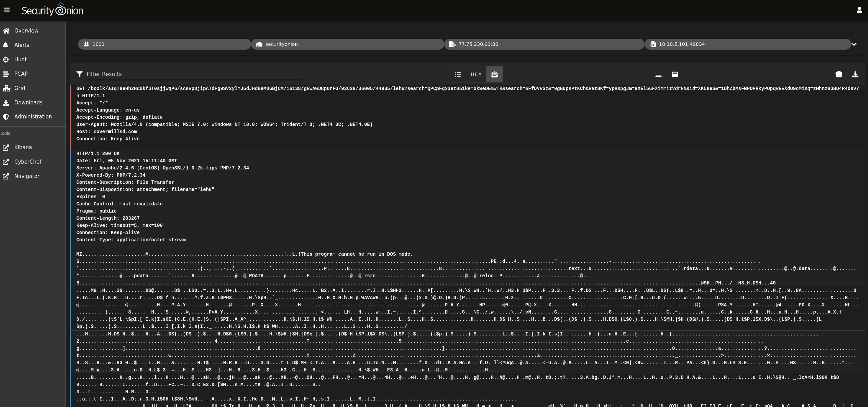
Task: Toggle the unwrap stream envelope view
Action: tap(494, 74)
